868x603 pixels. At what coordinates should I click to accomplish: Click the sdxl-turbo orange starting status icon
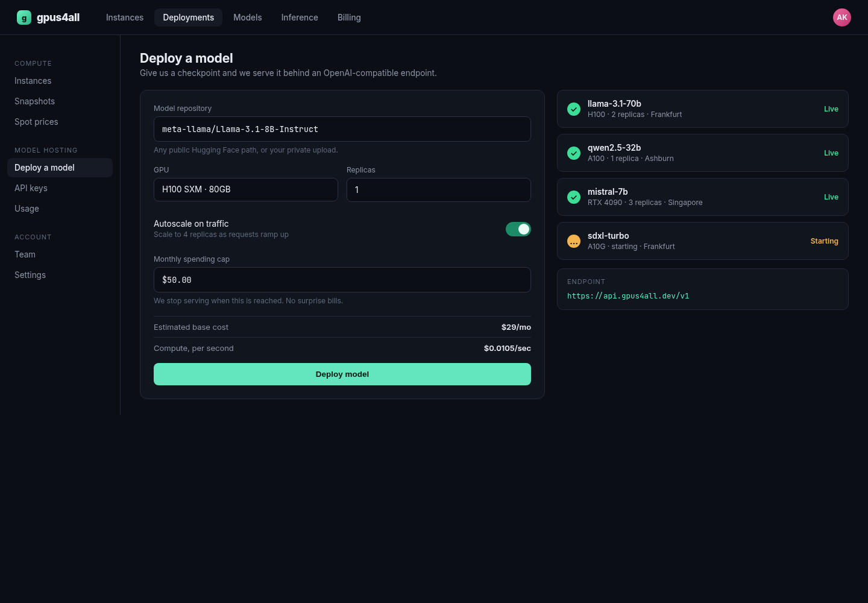tap(574, 241)
